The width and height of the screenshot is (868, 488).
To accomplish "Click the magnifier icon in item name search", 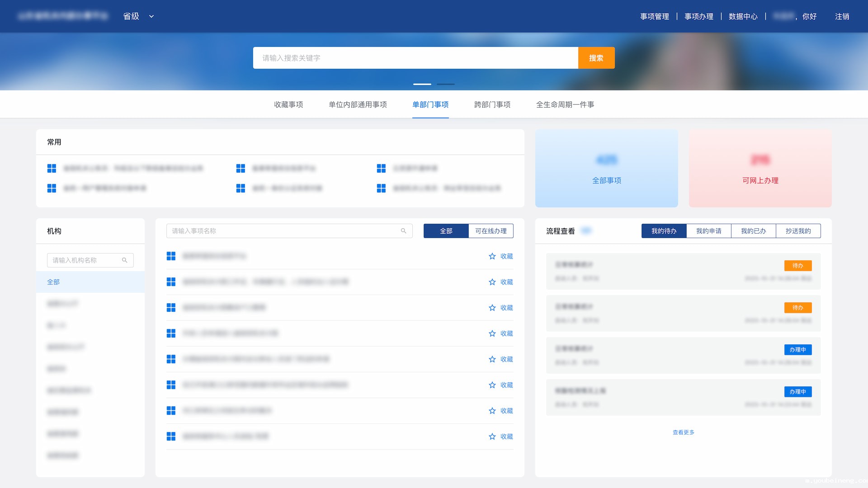I will pyautogui.click(x=403, y=231).
